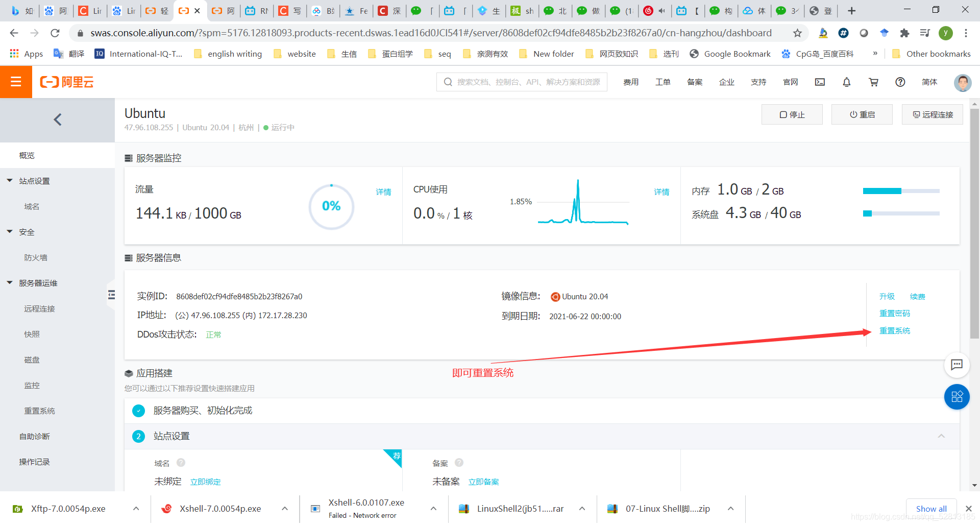Reload the page in the browser
980x526 pixels.
point(55,33)
